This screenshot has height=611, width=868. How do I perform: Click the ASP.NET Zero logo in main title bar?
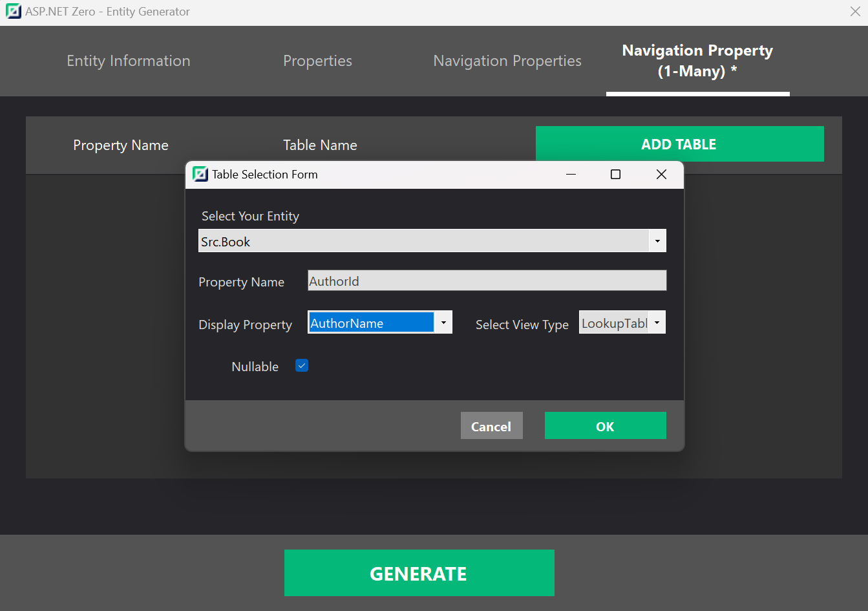tap(13, 12)
